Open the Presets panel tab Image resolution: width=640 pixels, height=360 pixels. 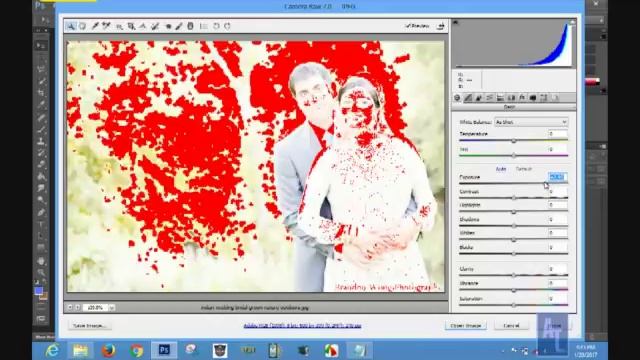pyautogui.click(x=544, y=98)
